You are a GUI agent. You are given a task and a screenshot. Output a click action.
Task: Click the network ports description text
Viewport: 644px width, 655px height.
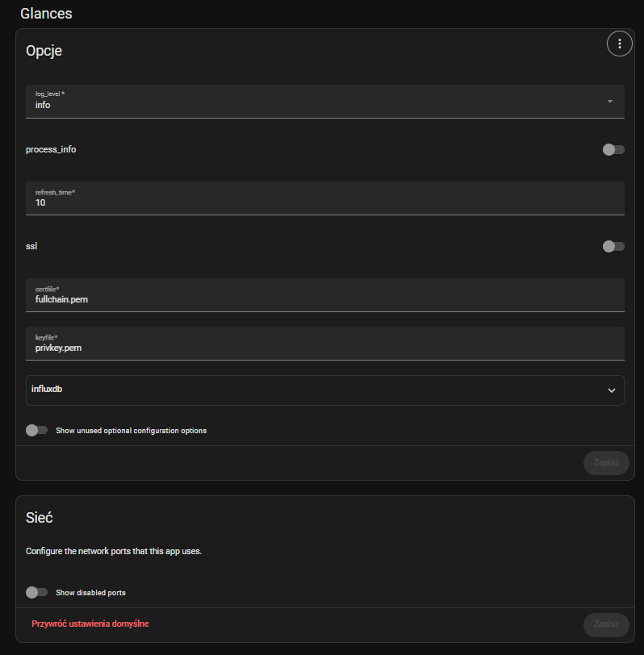113,551
